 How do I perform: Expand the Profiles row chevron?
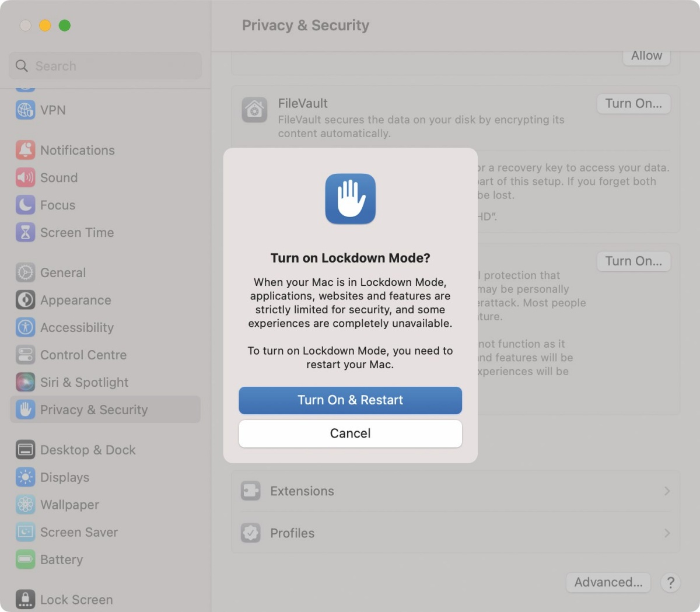667,533
